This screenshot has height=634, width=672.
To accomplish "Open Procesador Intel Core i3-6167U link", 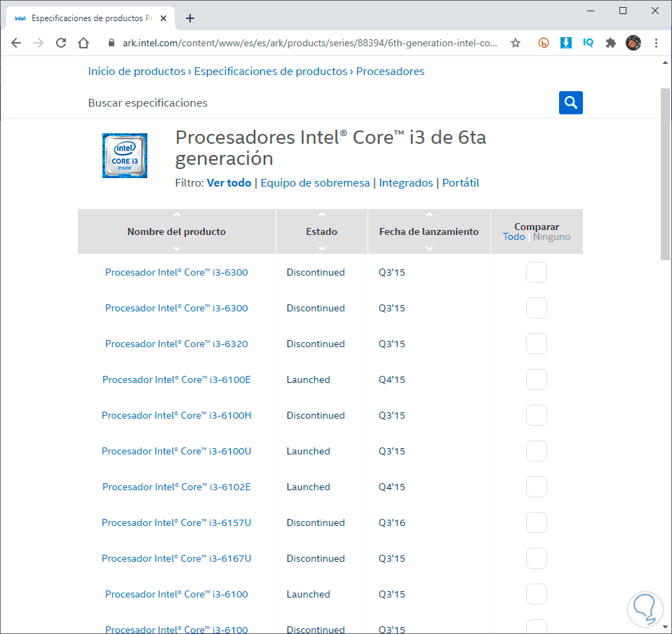I will (x=177, y=558).
